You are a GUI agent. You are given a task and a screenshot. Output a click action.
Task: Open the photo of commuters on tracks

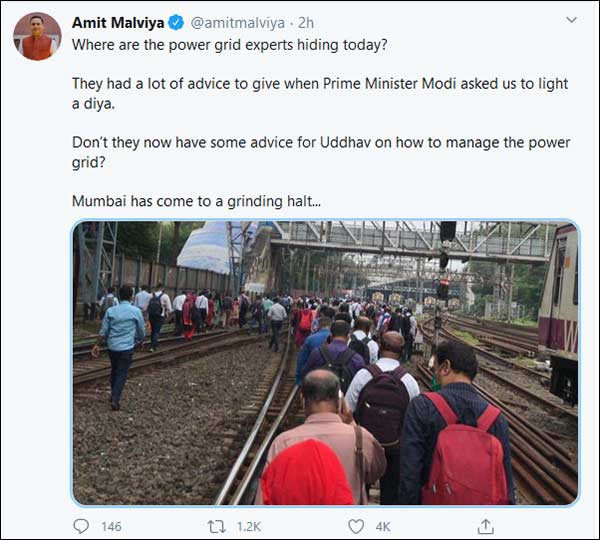(325, 362)
